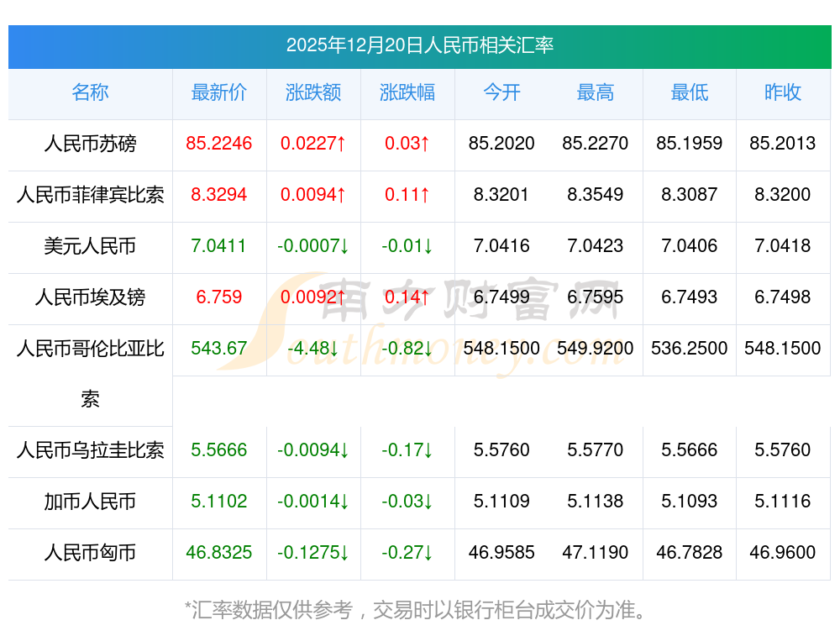
Task: Click the 最高 column header
Action: [x=596, y=92]
